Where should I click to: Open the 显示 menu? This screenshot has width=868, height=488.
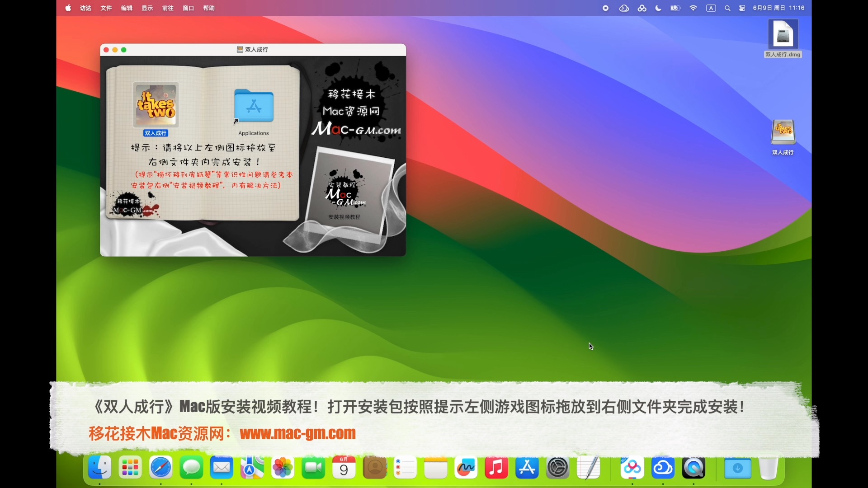[147, 8]
